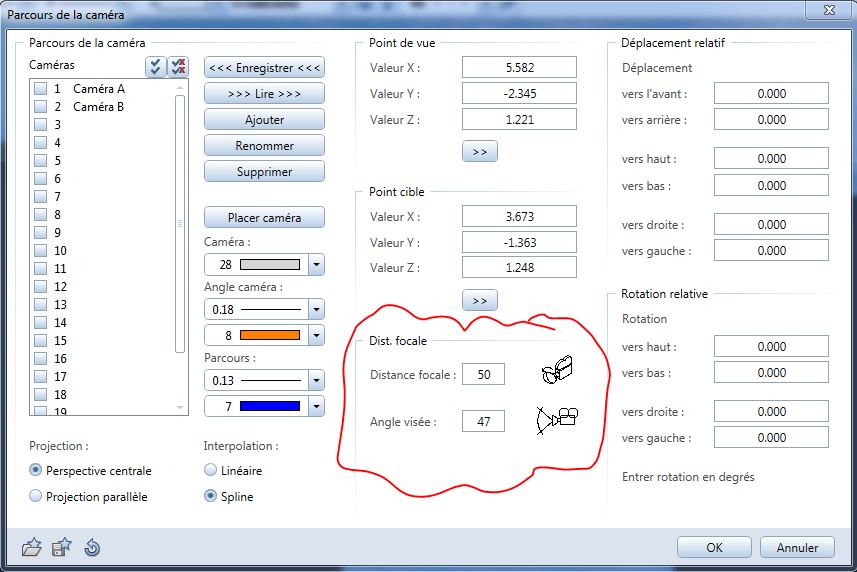Image resolution: width=857 pixels, height=572 pixels.
Task: Choose Linéaire interpolation
Action: [x=210, y=470]
